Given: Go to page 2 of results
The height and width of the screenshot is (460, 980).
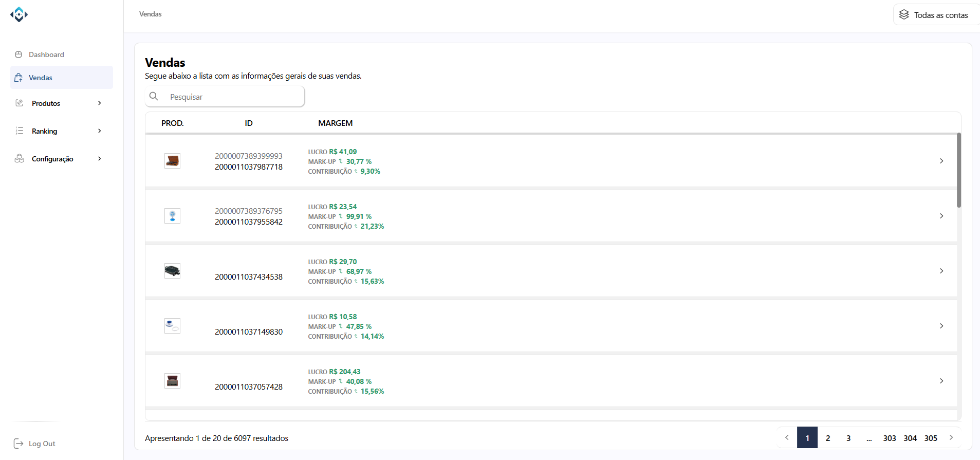Looking at the screenshot, I should 828,438.
